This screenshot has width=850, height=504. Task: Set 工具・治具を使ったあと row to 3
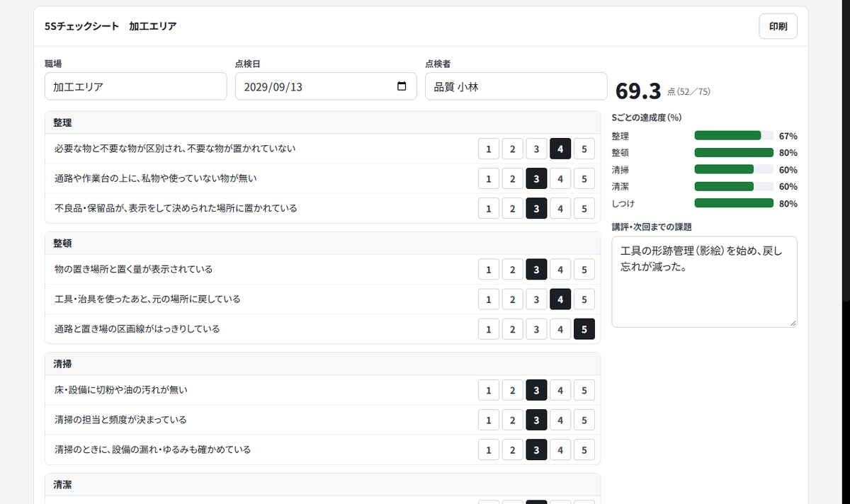click(x=536, y=299)
